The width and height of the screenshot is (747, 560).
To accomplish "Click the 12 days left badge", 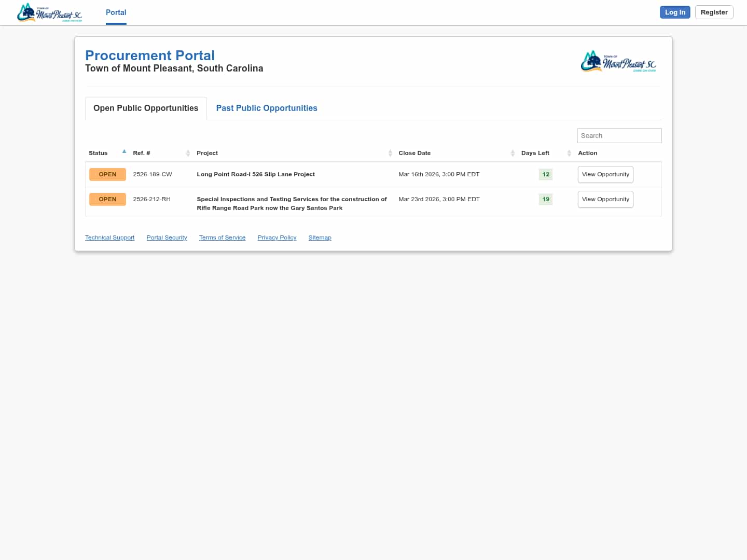I will tap(546, 174).
